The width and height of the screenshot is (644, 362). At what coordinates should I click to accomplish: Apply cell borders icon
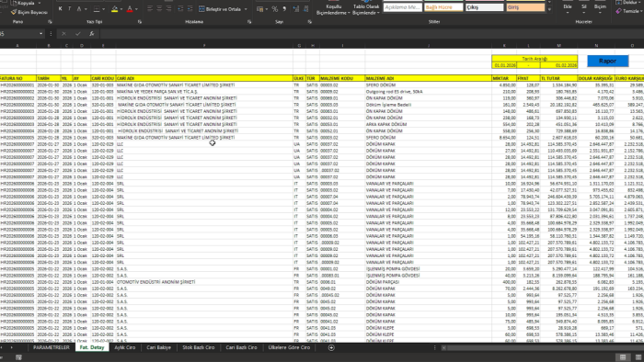coord(97,8)
